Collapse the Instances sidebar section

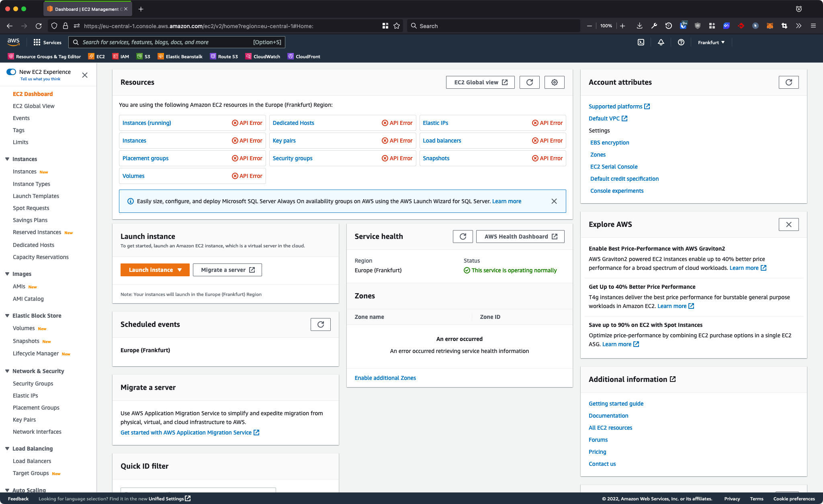tap(7, 159)
